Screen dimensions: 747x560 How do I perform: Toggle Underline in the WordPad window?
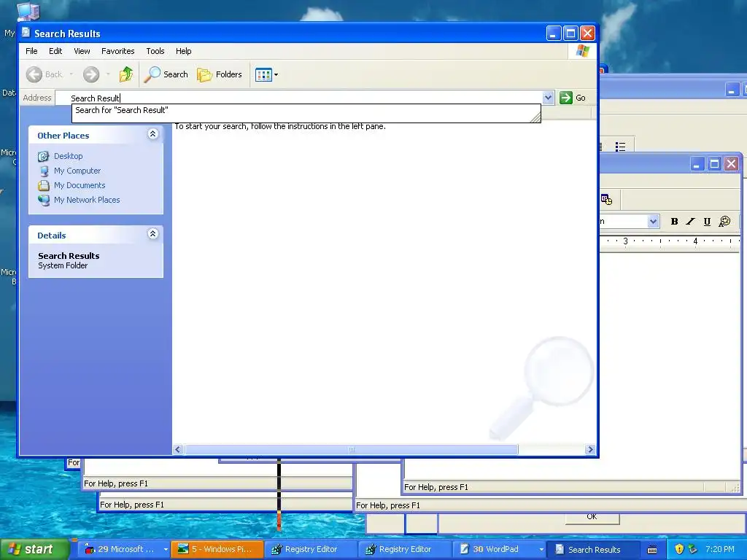[707, 222]
